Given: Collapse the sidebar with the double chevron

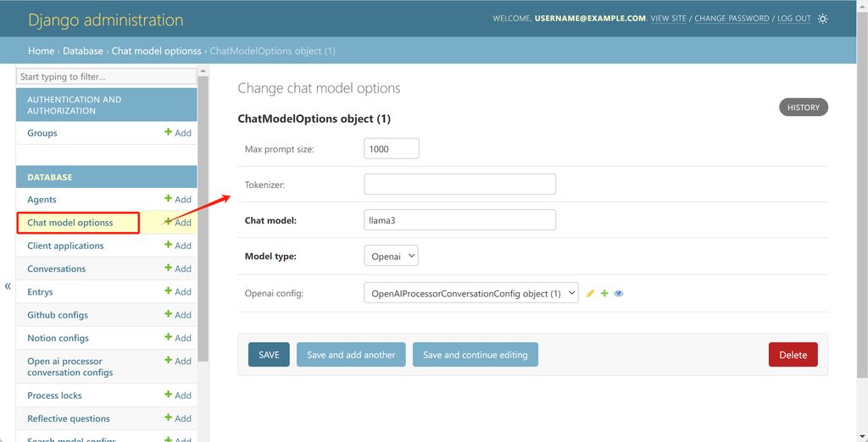Looking at the screenshot, I should click(x=8, y=286).
